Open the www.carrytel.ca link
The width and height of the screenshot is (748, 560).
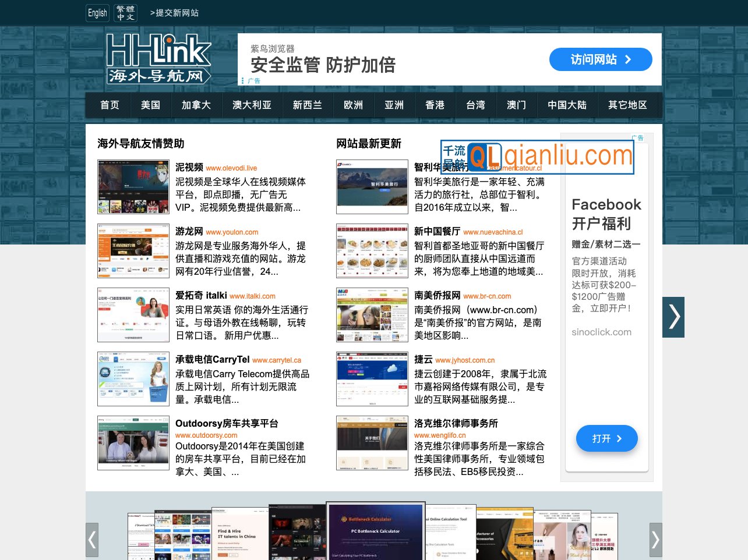pyautogui.click(x=277, y=360)
